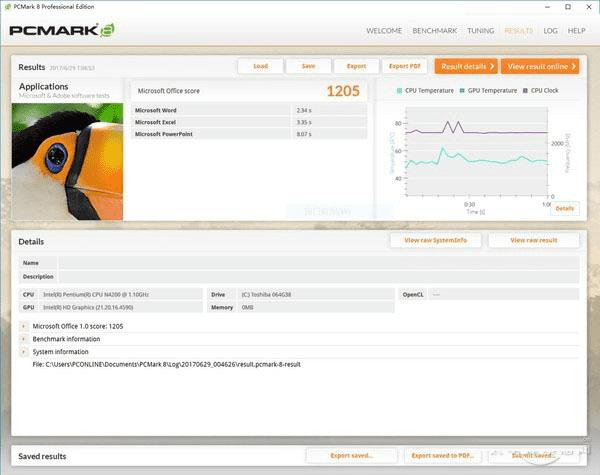Image resolution: width=600 pixels, height=475 pixels.
Task: Minimize the PCMark window
Action: point(548,7)
